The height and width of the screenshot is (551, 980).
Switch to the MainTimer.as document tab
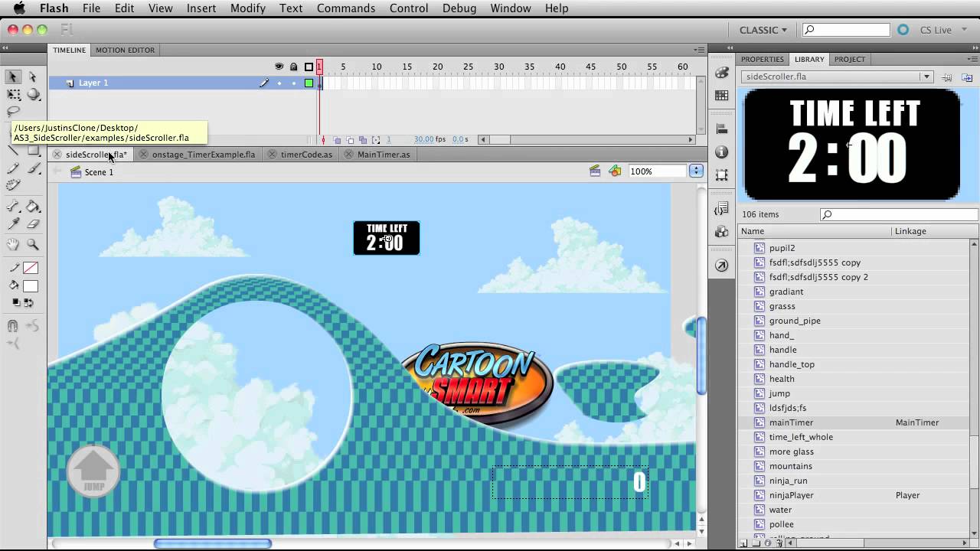384,155
